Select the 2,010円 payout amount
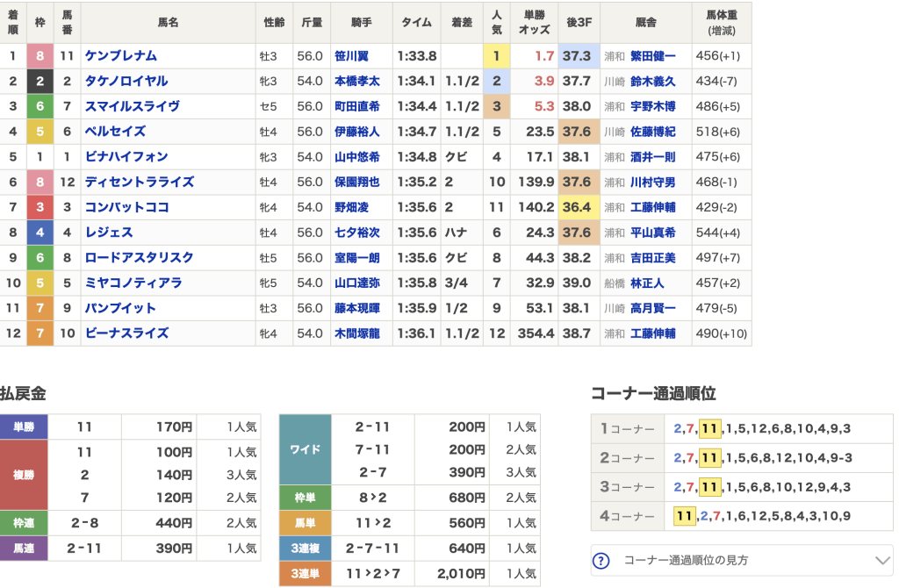899x588 pixels. [461, 574]
